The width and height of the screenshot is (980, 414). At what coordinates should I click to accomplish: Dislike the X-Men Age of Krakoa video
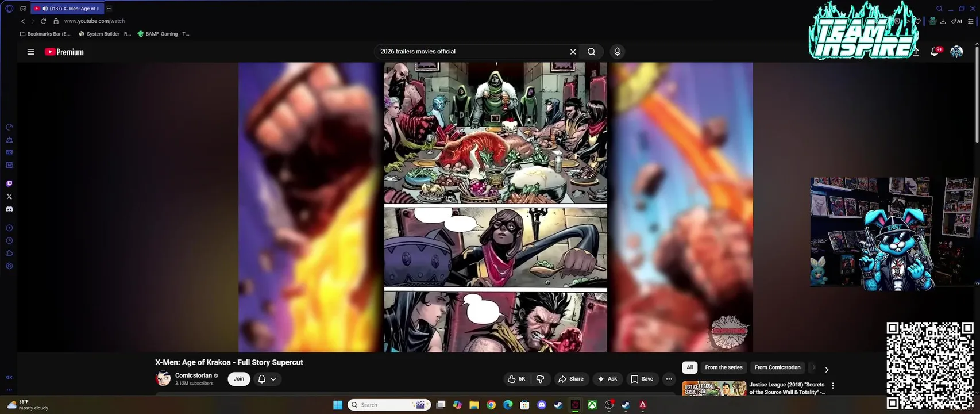[541, 379]
